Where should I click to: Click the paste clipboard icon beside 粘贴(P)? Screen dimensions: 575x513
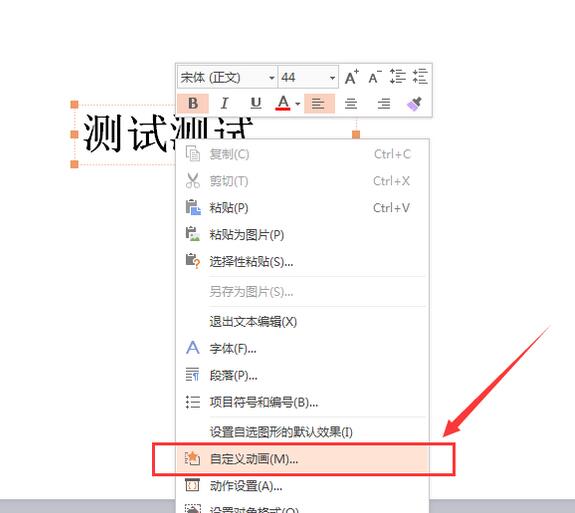pyautogui.click(x=193, y=208)
